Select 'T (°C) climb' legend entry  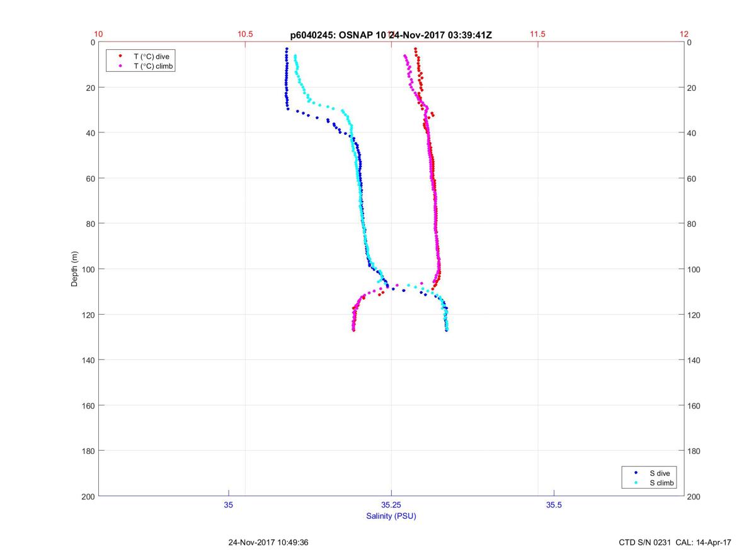154,66
